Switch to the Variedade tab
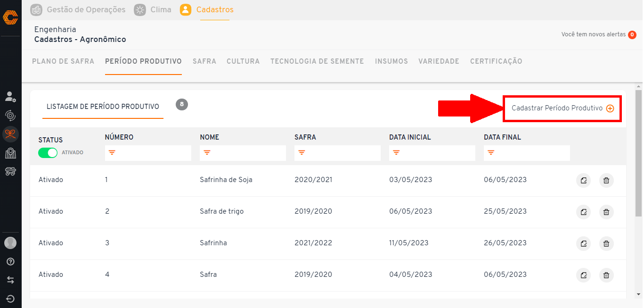 point(439,61)
